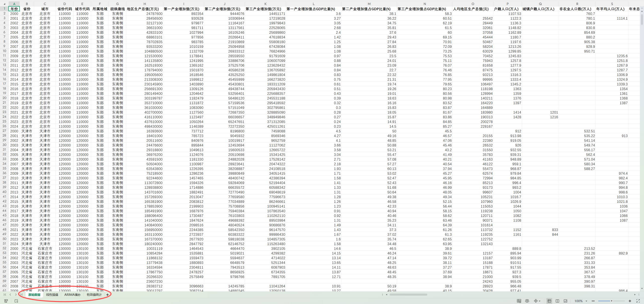The image size is (644, 304).
Task: Click the zoom in plus button
Action: (630, 301)
